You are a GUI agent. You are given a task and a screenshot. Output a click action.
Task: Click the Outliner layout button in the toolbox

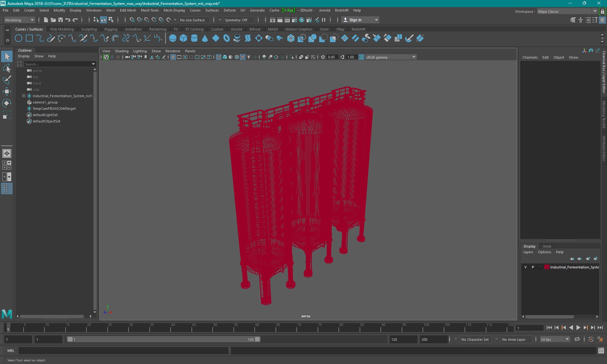[7, 188]
